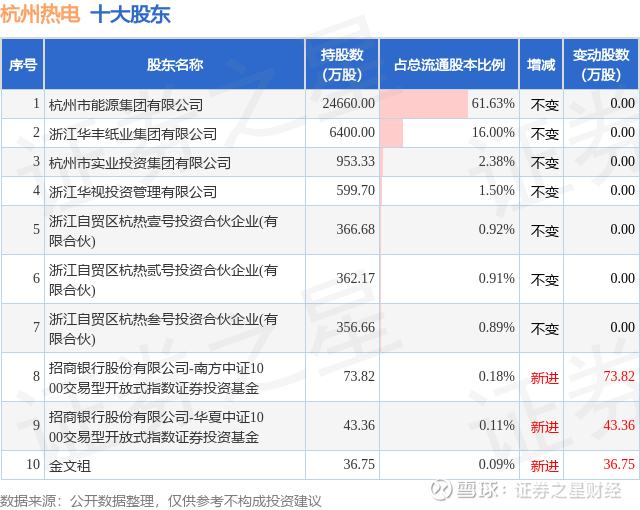Click 不变 in 浙江华丰纸业 row
This screenshot has height=510, width=640.
pyautogui.click(x=544, y=134)
